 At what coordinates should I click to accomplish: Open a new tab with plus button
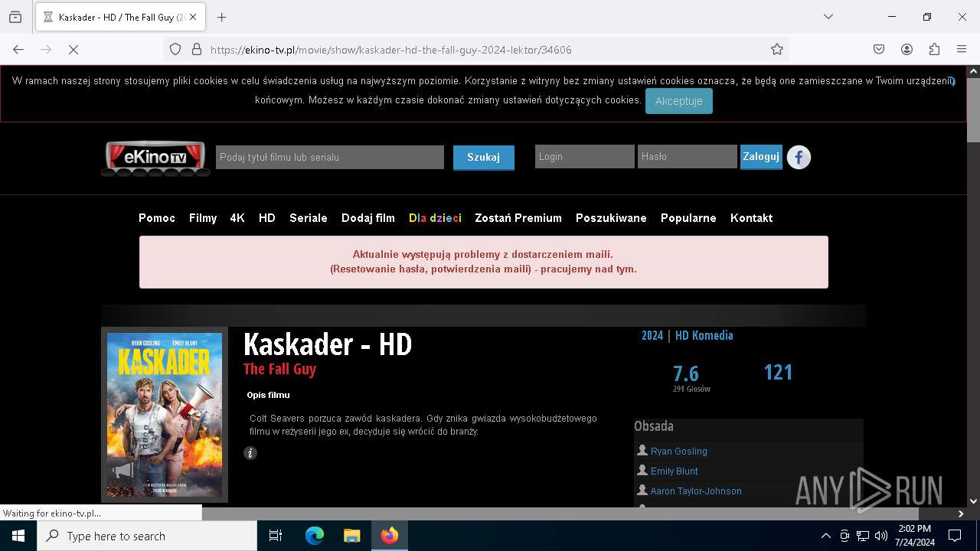click(222, 17)
